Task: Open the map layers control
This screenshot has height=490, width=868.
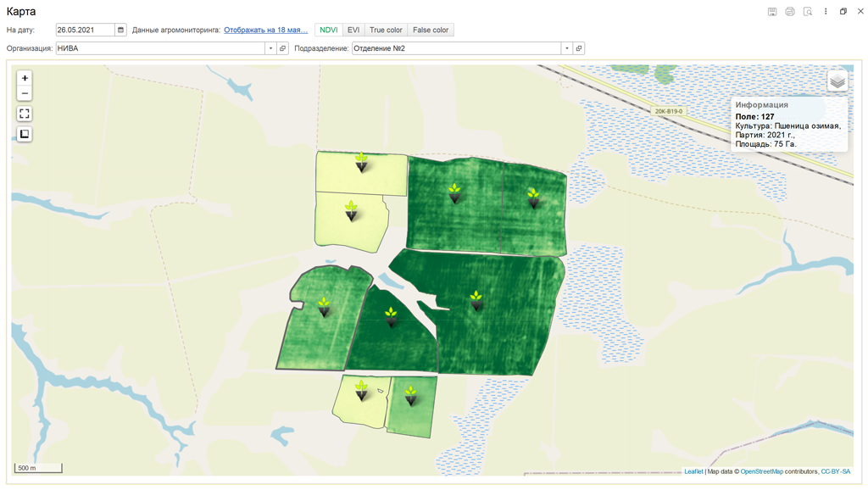Action: [837, 81]
